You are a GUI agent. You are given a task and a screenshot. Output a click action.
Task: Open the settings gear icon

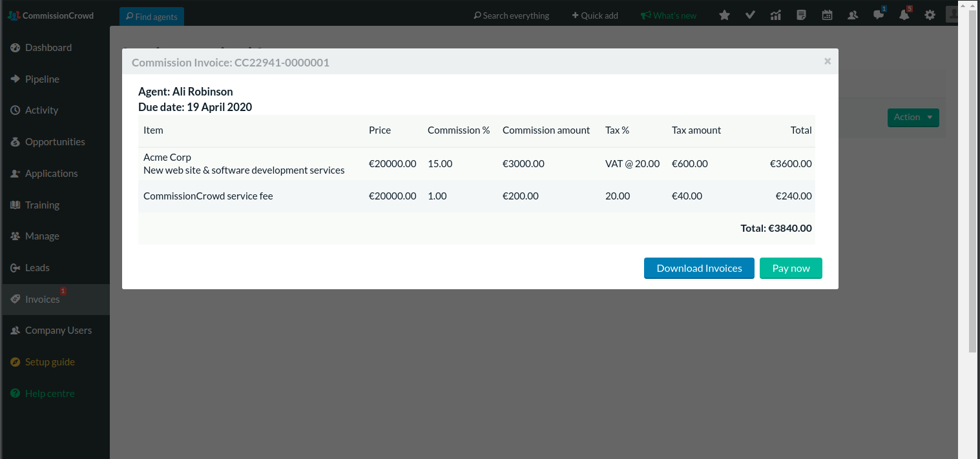tap(930, 15)
